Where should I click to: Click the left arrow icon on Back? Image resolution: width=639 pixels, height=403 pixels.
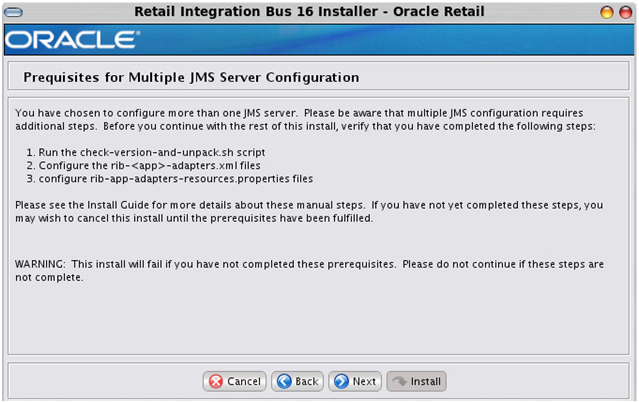tap(284, 381)
